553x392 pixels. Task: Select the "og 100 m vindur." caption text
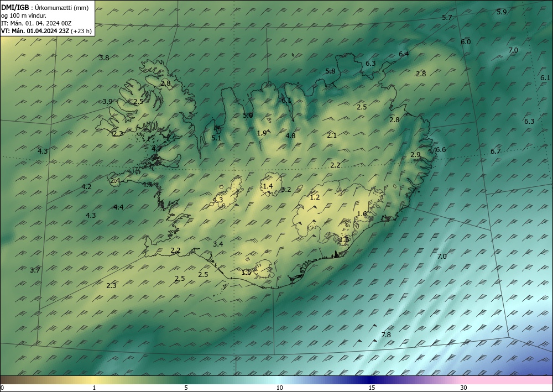pos(24,15)
